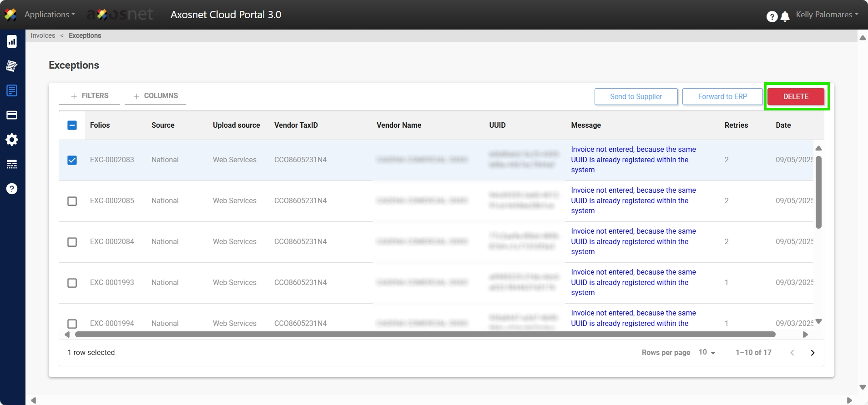868x405 pixels.
Task: Open the rows per page dropdown
Action: point(707,352)
